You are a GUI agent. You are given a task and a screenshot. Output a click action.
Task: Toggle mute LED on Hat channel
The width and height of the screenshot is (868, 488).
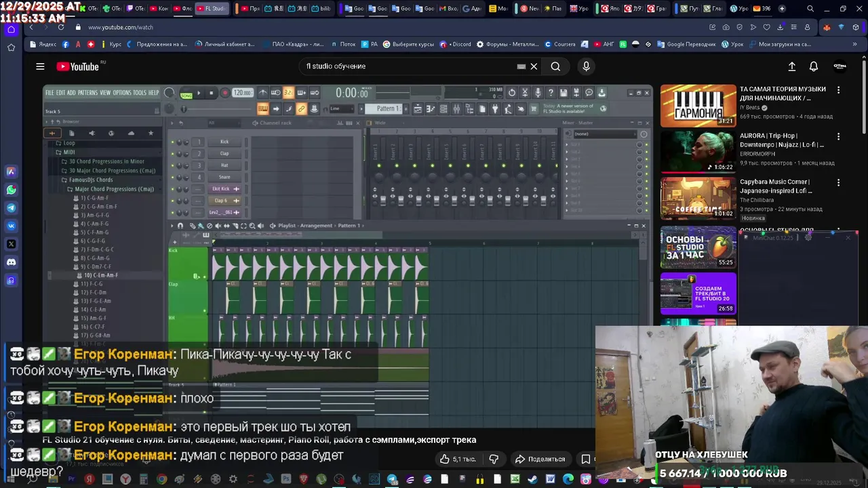tap(172, 165)
